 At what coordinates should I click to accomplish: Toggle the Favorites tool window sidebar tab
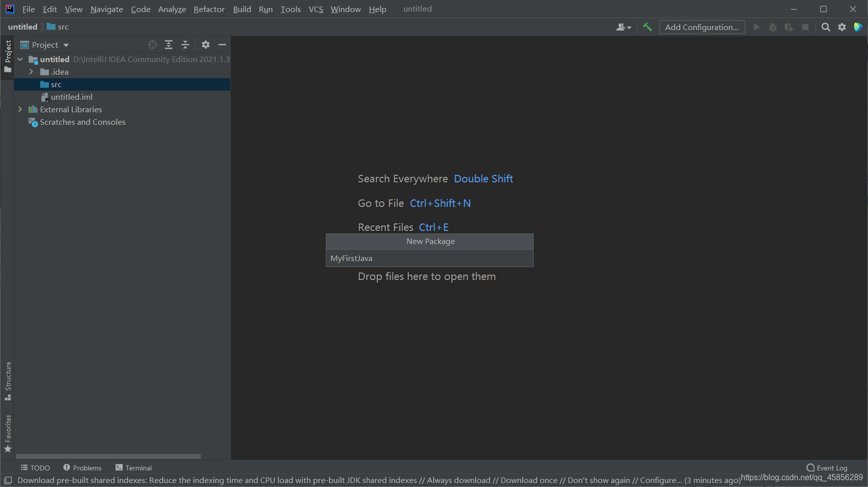[8, 434]
